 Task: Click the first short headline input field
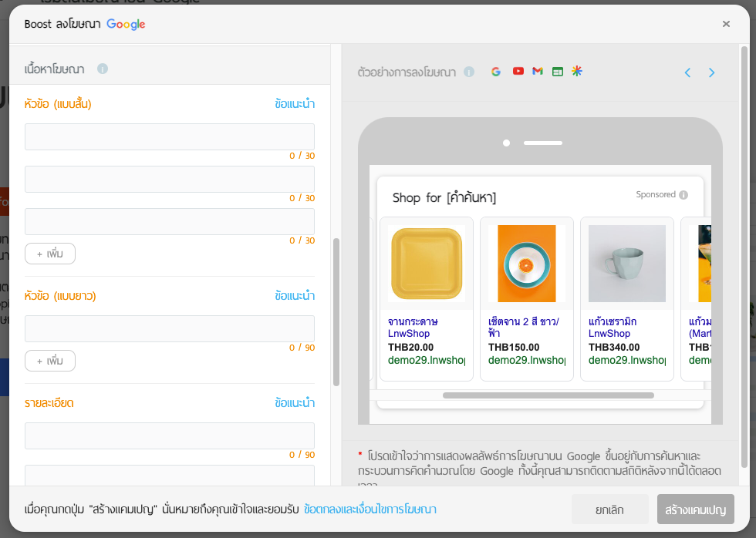pos(170,136)
